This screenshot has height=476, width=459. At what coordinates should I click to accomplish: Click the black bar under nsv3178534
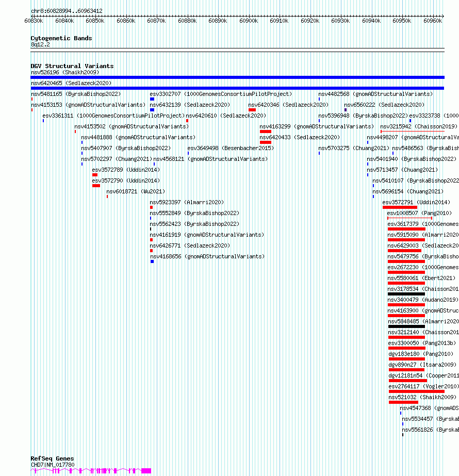coord(406,294)
